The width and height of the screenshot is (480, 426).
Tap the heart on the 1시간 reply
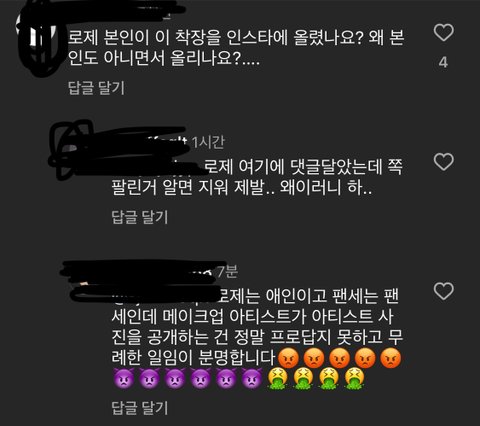pos(444,162)
